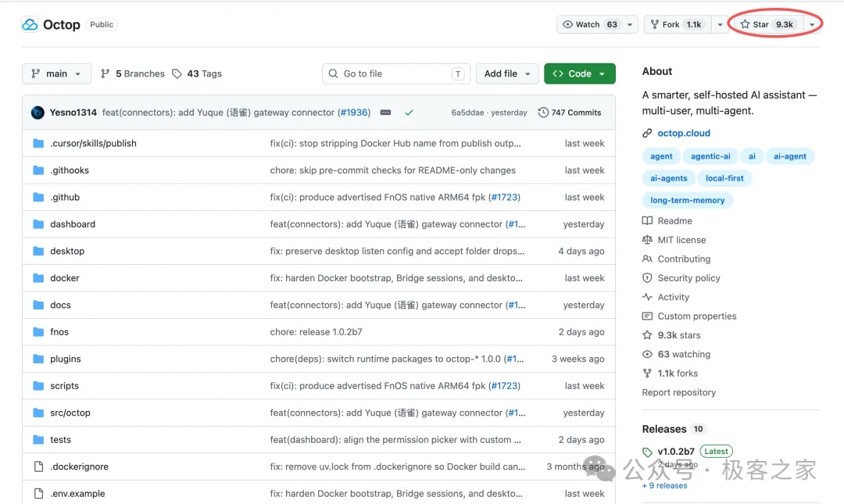This screenshot has height=504, width=844.
Task: Click the Activity pulse icon
Action: (647, 297)
